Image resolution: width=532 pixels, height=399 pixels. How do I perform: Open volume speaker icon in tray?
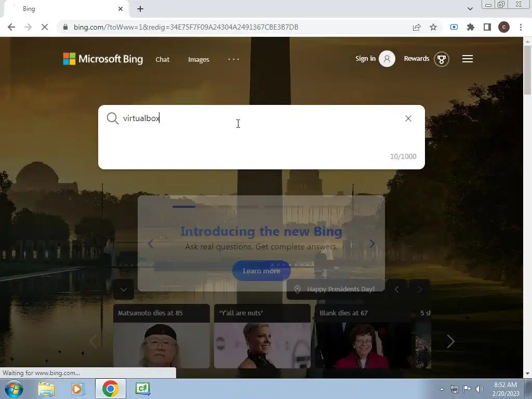pos(480,389)
